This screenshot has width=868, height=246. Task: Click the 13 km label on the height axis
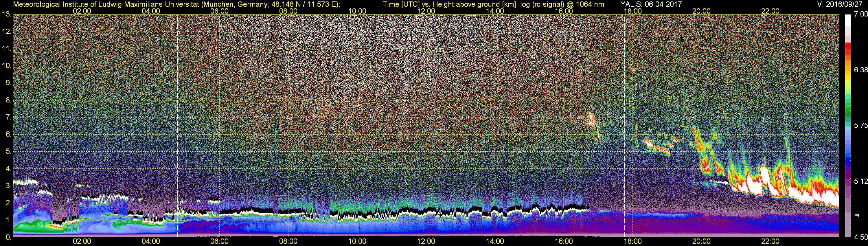[6, 14]
